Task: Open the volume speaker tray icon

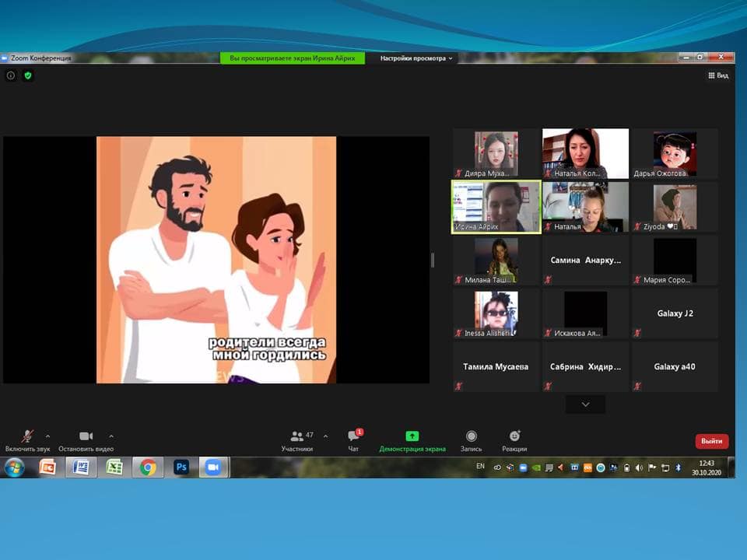Action: pos(640,467)
